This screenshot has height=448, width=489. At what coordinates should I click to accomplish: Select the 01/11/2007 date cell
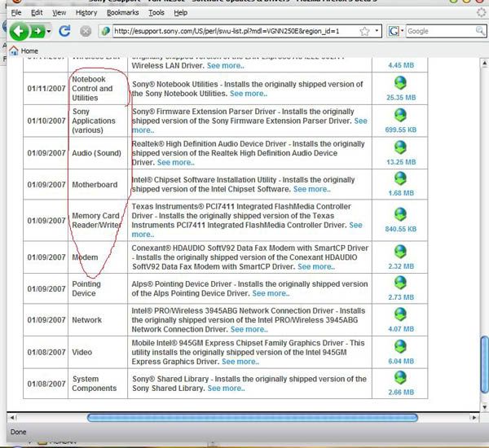pyautogui.click(x=46, y=89)
